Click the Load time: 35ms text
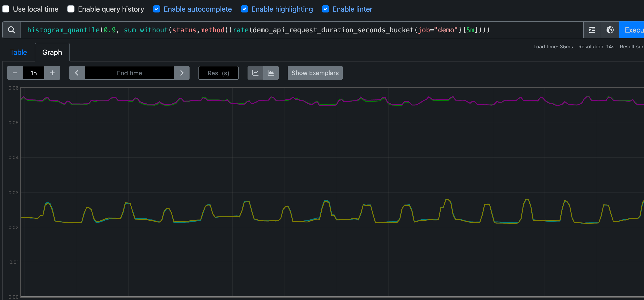 [x=553, y=47]
